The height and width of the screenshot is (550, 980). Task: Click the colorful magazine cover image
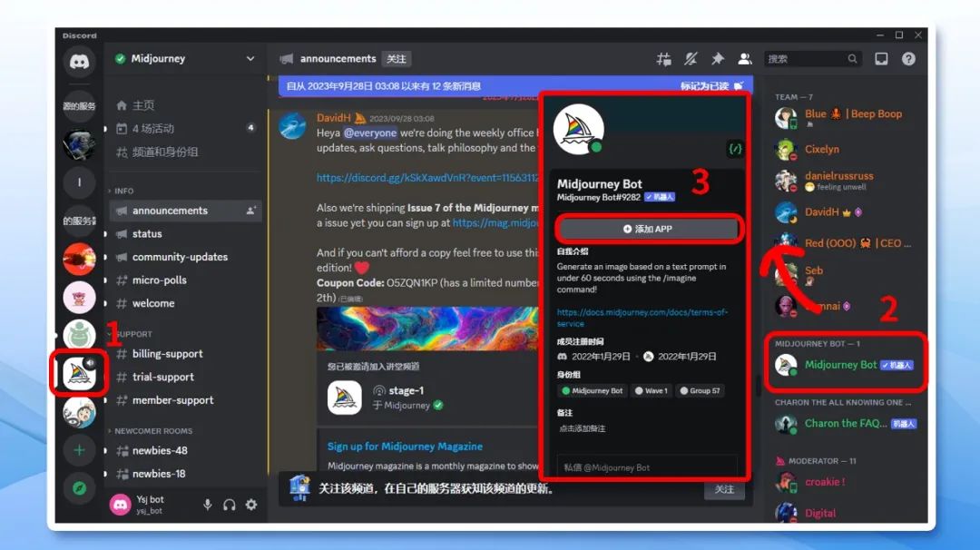pyautogui.click(x=427, y=329)
